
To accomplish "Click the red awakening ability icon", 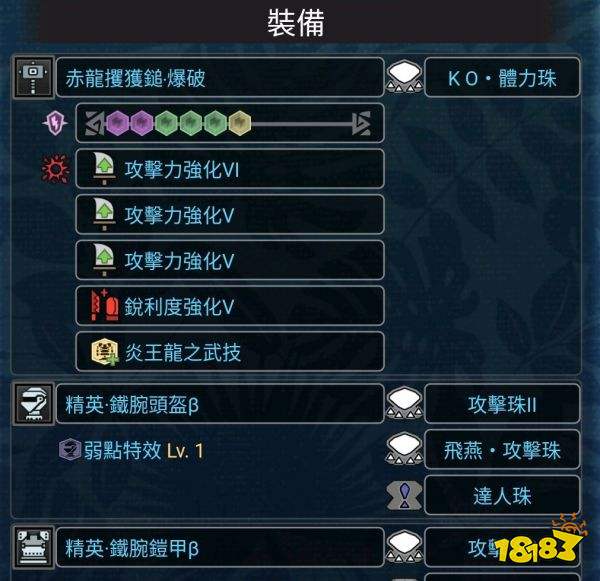I will [x=56, y=169].
